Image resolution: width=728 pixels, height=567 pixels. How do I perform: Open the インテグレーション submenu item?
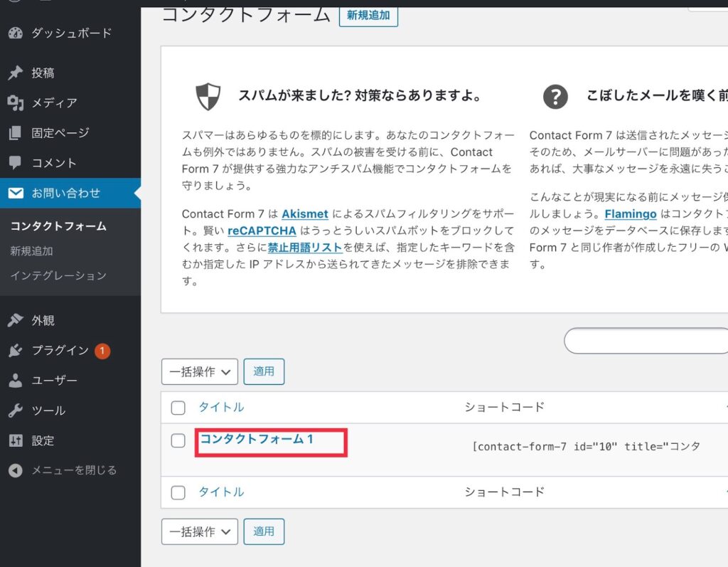[58, 275]
